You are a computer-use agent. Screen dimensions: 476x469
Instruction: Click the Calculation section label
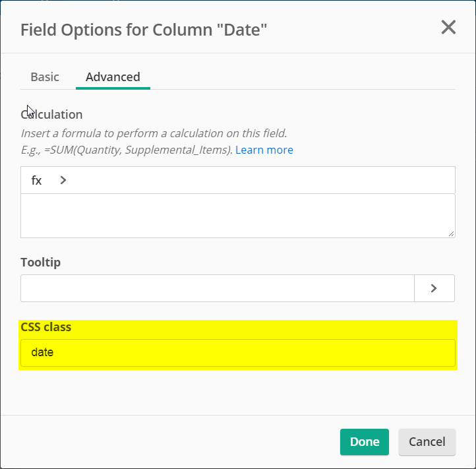point(51,115)
